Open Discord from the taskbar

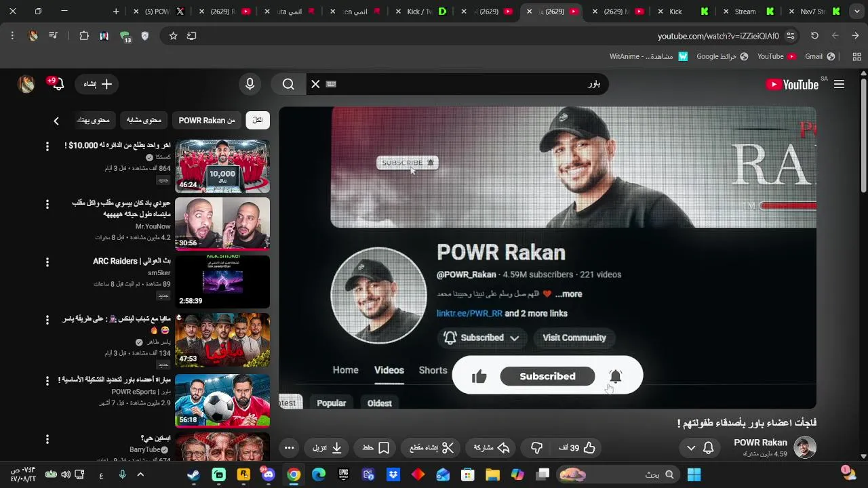[268, 475]
